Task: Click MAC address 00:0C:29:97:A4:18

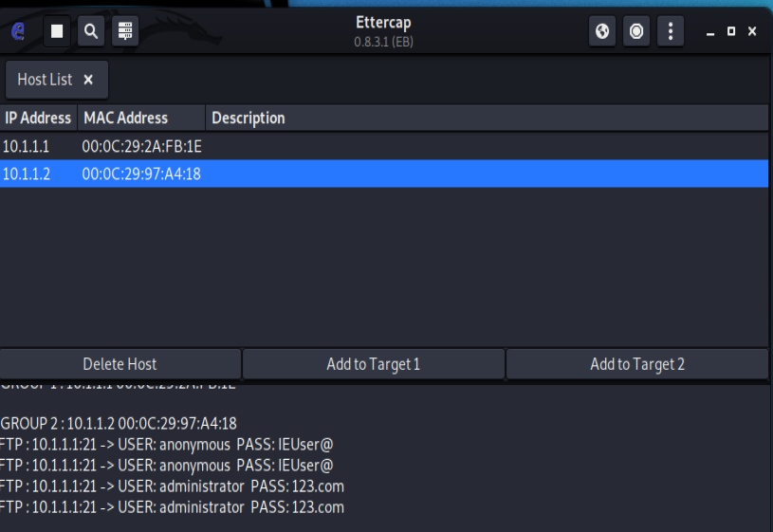Action: 141,174
